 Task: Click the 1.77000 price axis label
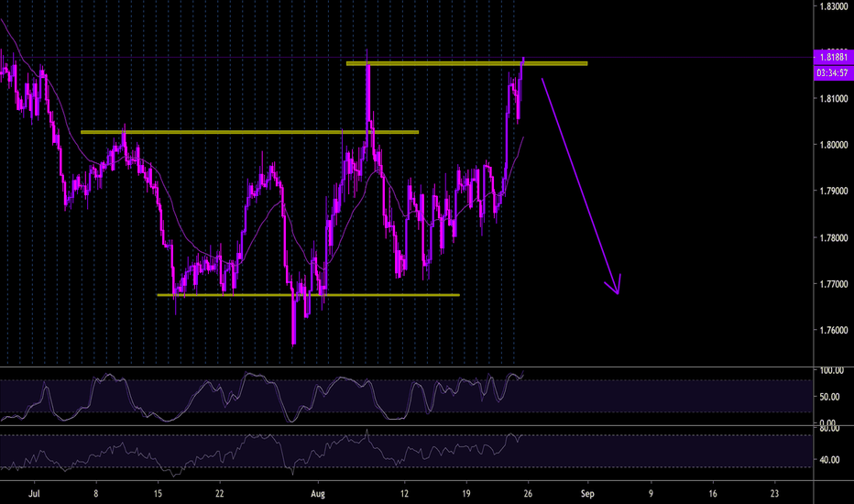point(834,284)
